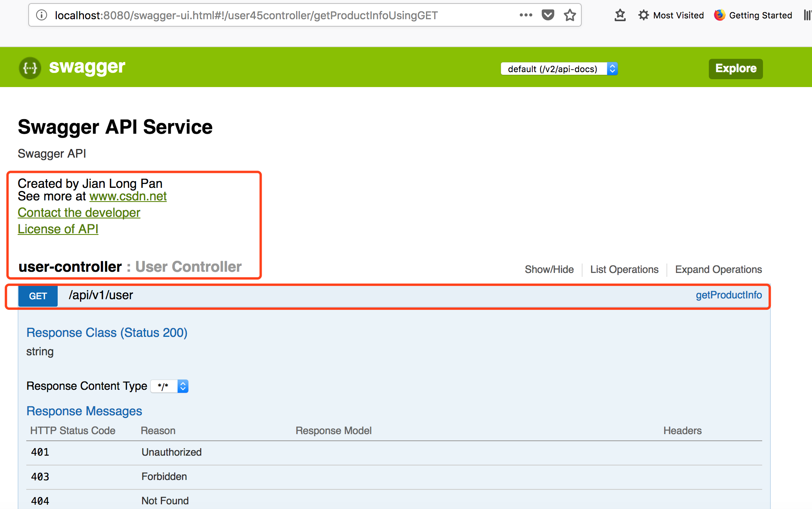This screenshot has height=509, width=812.
Task: Click the GET method badge
Action: pyautogui.click(x=38, y=296)
